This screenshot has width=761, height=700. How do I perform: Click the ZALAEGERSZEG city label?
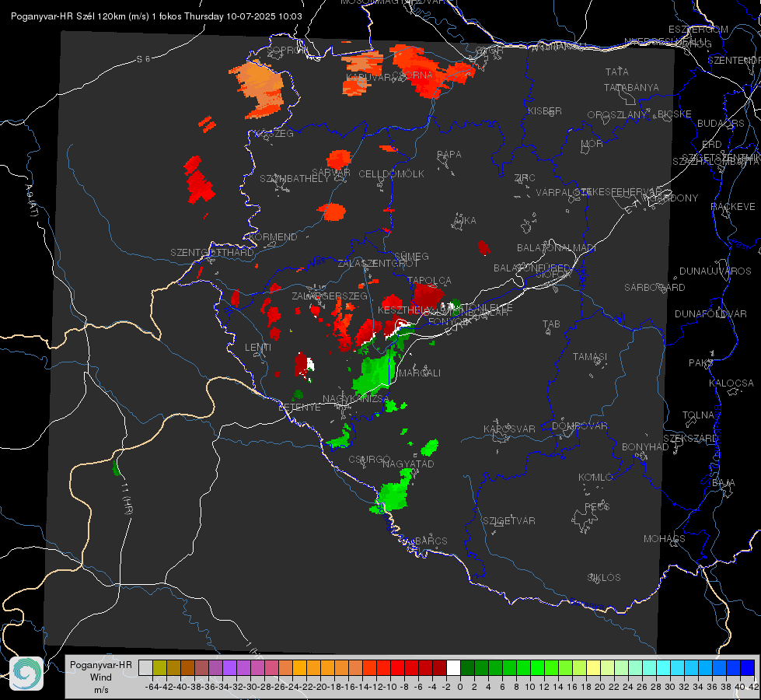(330, 296)
